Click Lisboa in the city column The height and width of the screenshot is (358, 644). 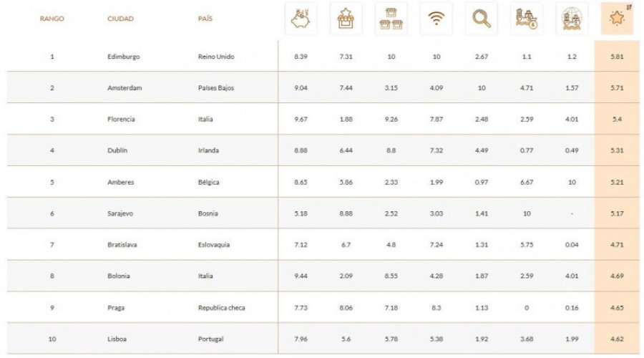point(117,339)
